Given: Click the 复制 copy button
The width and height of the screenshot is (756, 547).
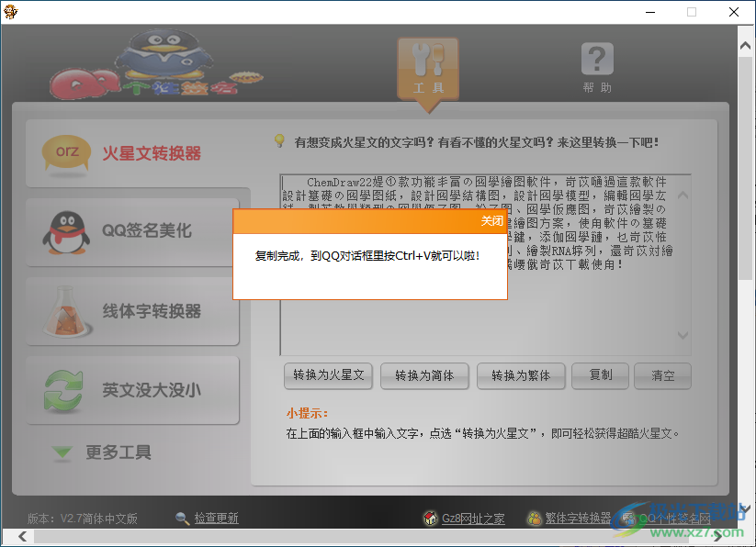Looking at the screenshot, I should [600, 375].
